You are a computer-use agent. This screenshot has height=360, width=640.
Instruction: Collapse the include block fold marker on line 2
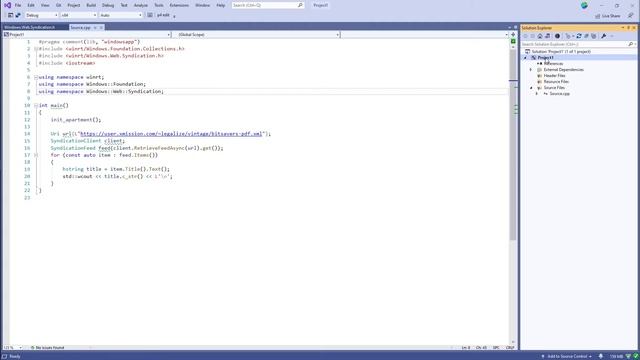coord(36,49)
